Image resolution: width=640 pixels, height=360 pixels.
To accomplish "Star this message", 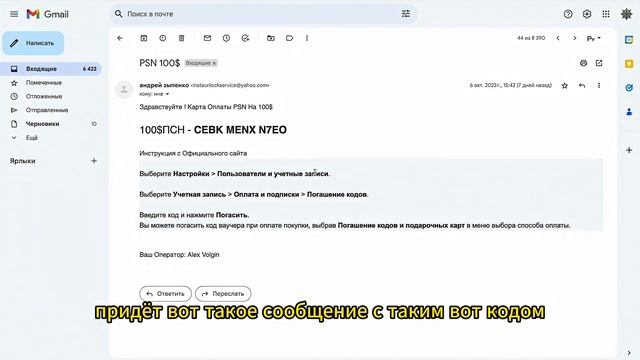I will [564, 85].
